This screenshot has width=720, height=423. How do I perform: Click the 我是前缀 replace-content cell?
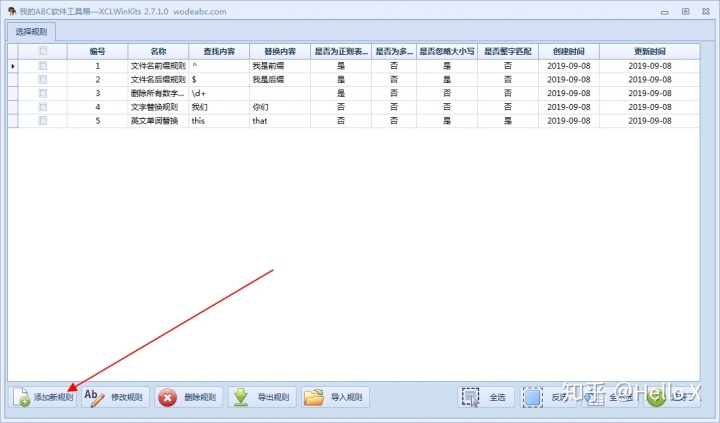point(280,66)
